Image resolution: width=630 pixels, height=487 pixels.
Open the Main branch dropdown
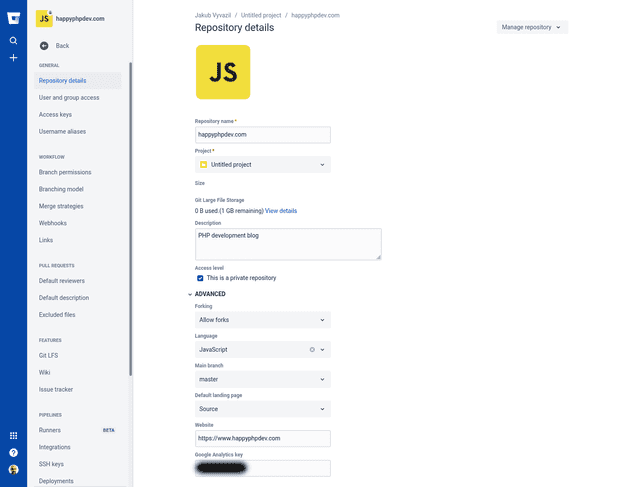tap(263, 379)
